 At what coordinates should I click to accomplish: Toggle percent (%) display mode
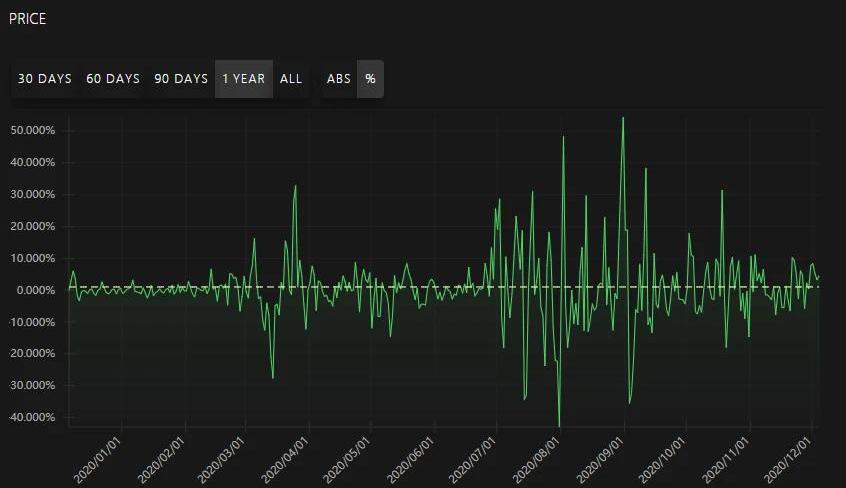[x=370, y=79]
